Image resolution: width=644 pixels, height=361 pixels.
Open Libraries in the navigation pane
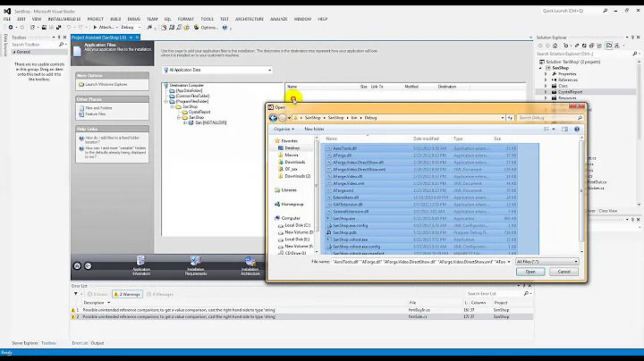[x=289, y=190]
